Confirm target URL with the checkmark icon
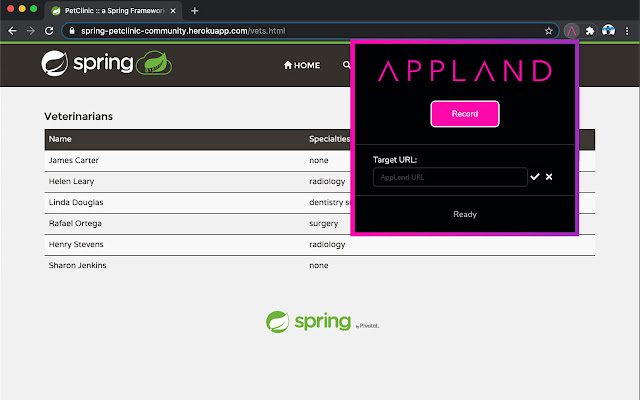This screenshot has width=640, height=400. (535, 177)
